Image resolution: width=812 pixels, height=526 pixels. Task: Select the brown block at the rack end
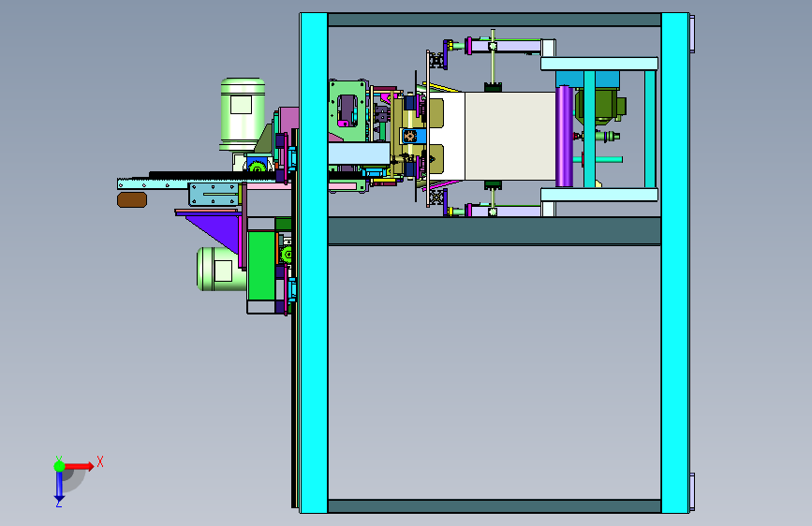click(132, 199)
